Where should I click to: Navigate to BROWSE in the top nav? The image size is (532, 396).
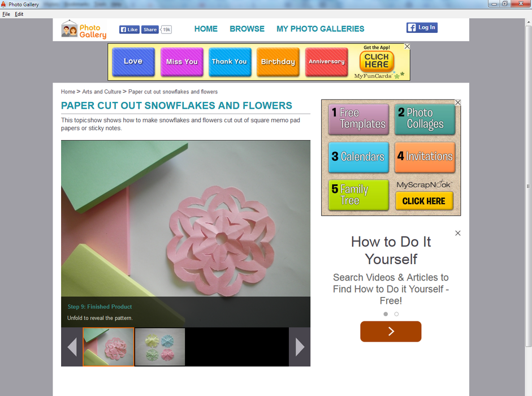coord(247,29)
